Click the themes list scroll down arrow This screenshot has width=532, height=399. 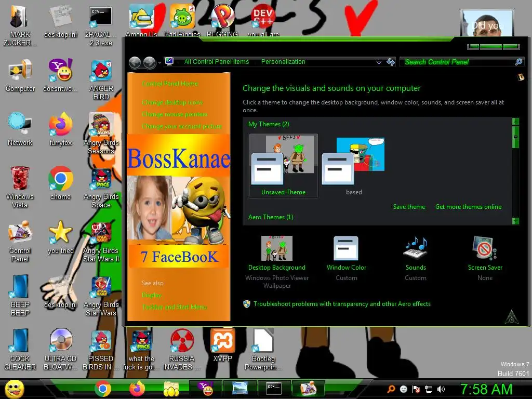tap(515, 221)
